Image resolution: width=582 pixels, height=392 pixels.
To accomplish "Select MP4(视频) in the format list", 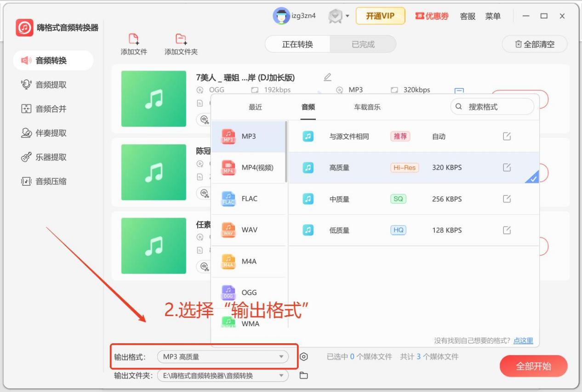I will pyautogui.click(x=249, y=168).
